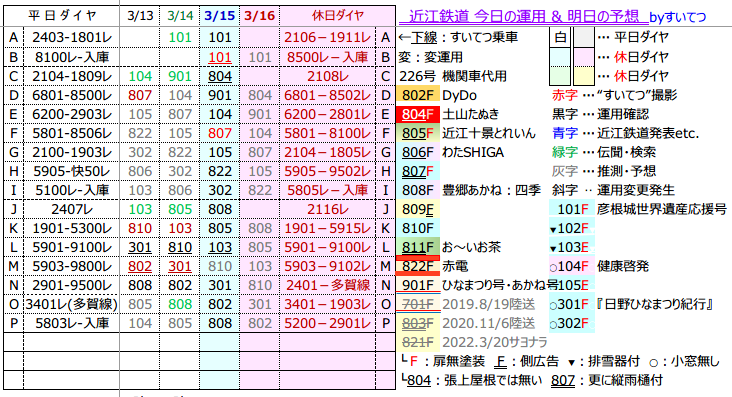Click weekday cell 3401レ(多賀線) in row O

72,305
